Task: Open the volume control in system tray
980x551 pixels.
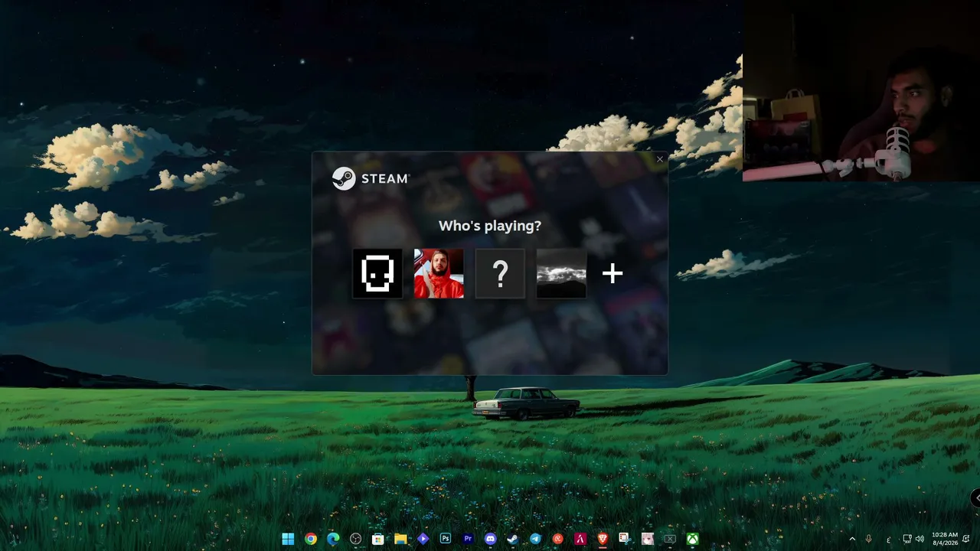Action: [x=920, y=539]
